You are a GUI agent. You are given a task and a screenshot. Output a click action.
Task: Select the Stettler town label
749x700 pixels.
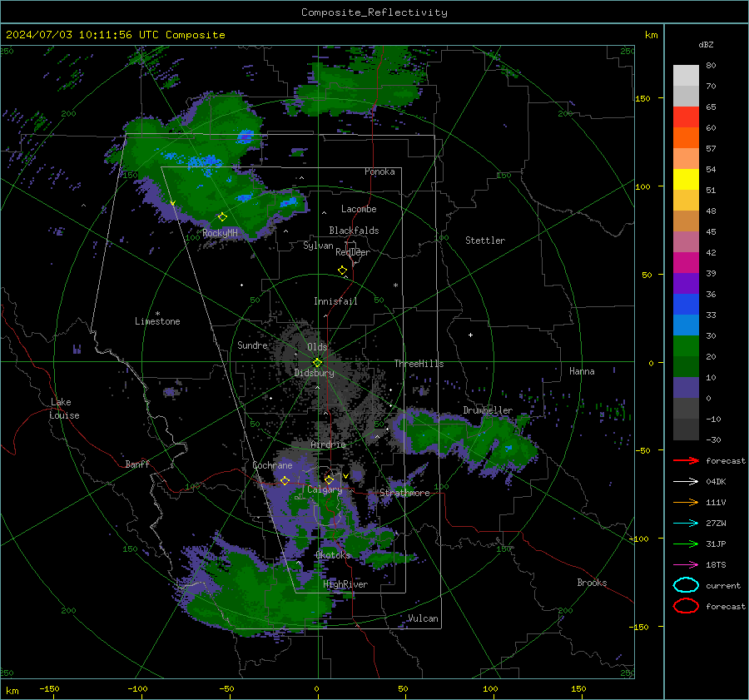tap(485, 241)
